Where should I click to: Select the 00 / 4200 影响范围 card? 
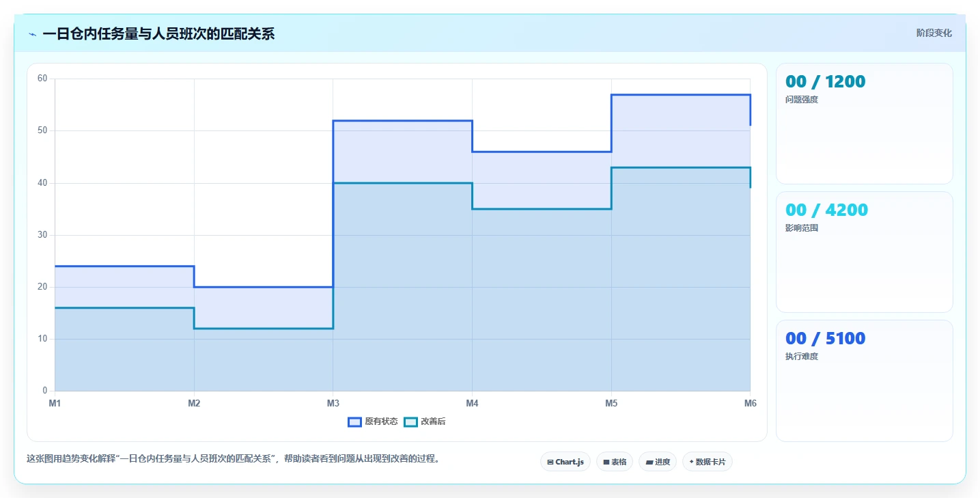[864, 252]
